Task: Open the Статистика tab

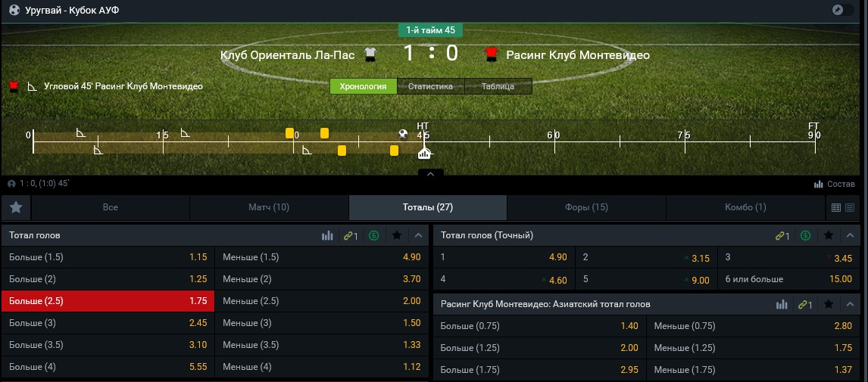Action: click(x=430, y=86)
